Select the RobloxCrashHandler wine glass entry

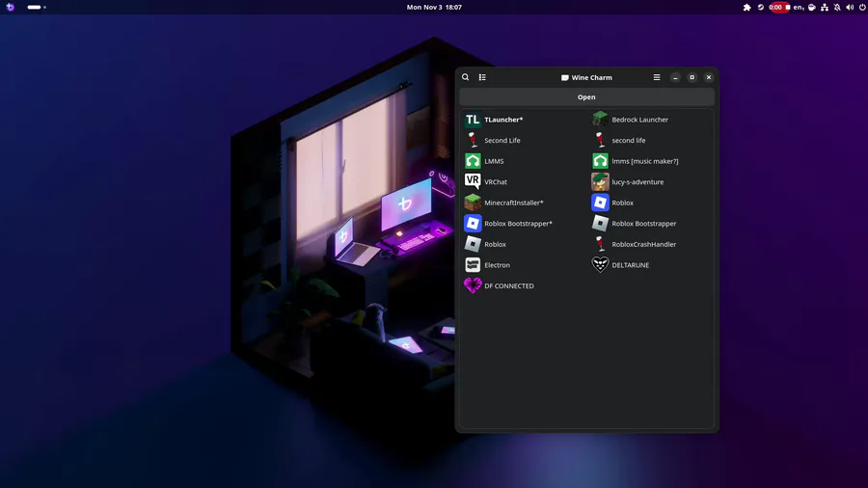coord(651,244)
